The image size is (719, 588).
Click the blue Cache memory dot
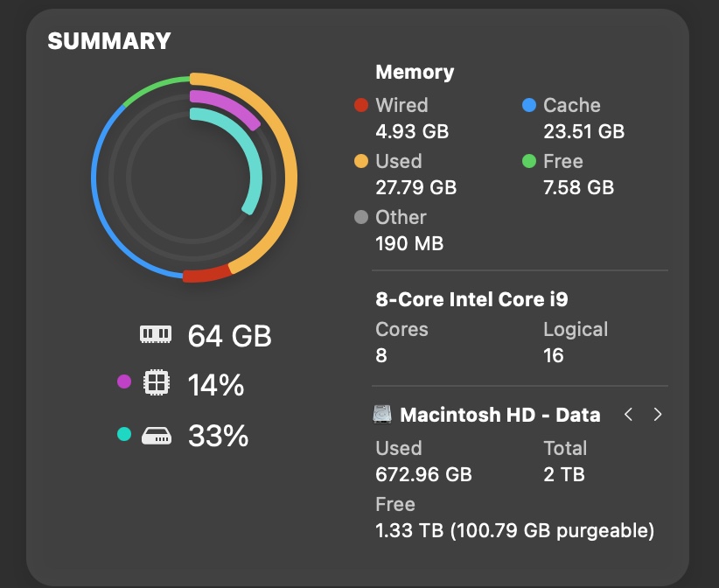[528, 106]
